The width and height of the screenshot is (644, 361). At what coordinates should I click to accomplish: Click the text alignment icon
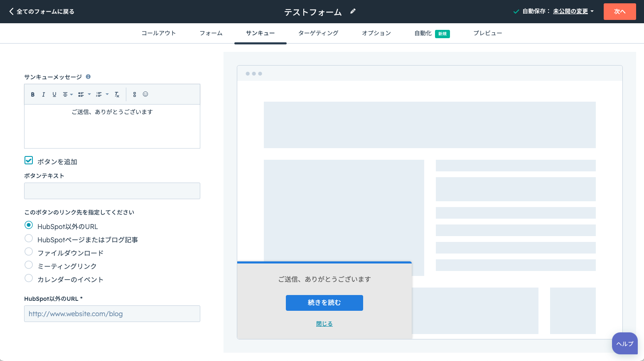tap(65, 95)
